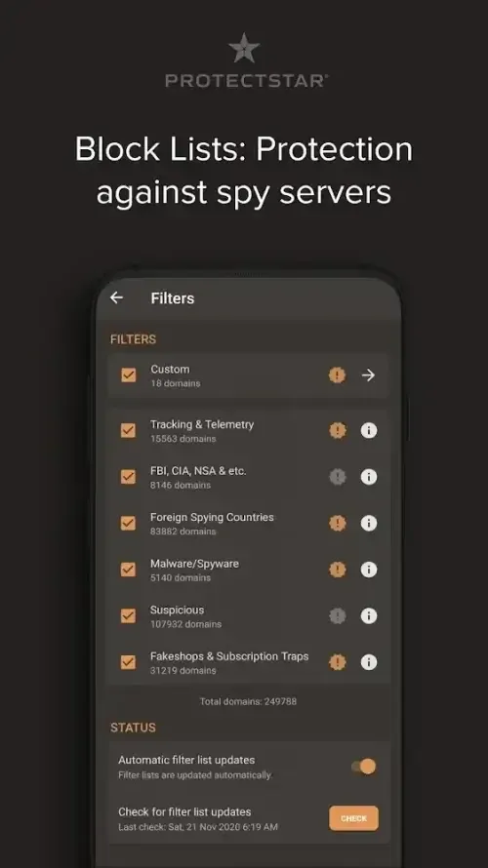Screen dimensions: 488x868
Task: Disable the Foreign Spying Countries checkbox
Action: 128,523
